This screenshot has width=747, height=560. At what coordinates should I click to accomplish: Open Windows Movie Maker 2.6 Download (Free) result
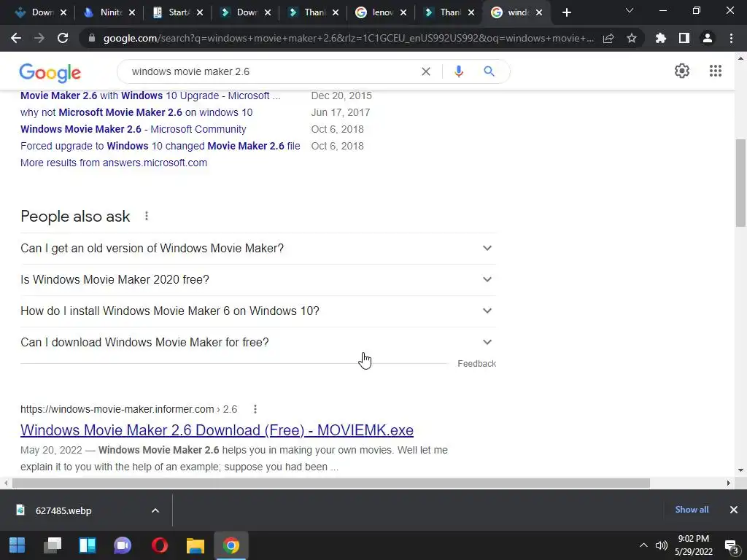[217, 430]
